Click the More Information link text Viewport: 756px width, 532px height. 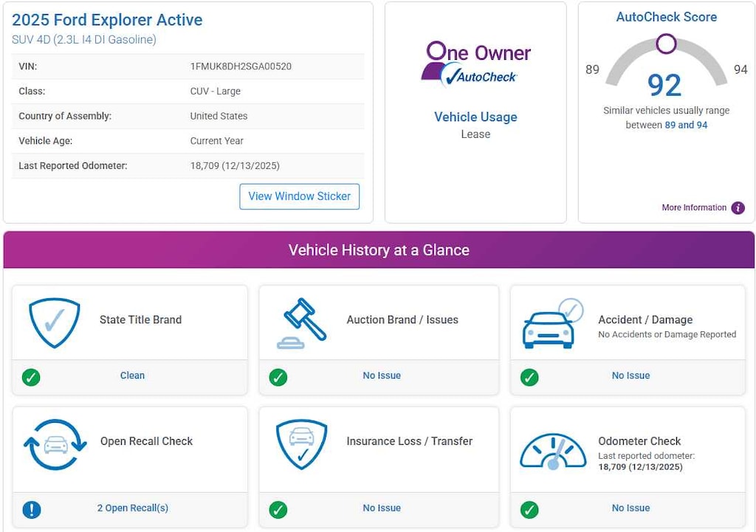(x=694, y=208)
